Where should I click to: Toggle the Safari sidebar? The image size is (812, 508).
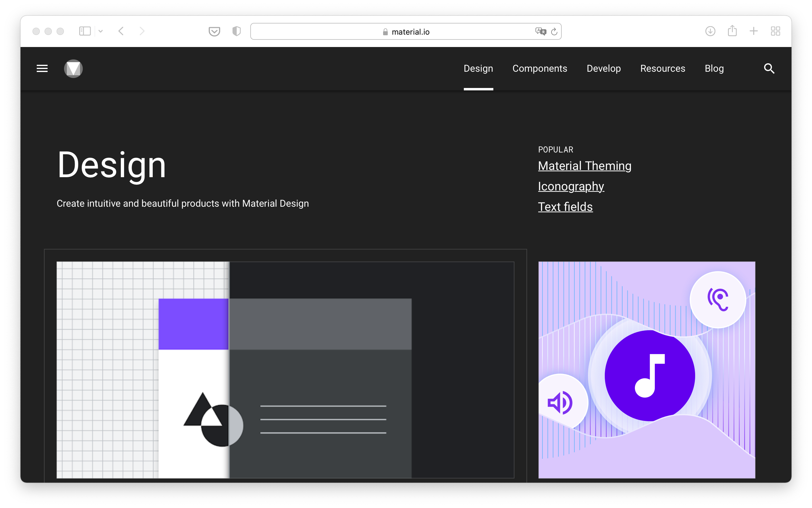(x=85, y=31)
